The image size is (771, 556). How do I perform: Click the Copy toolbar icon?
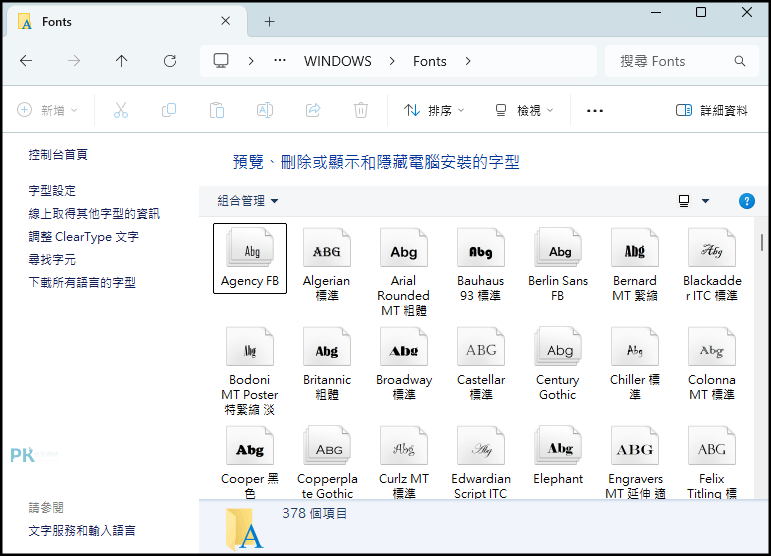point(169,110)
